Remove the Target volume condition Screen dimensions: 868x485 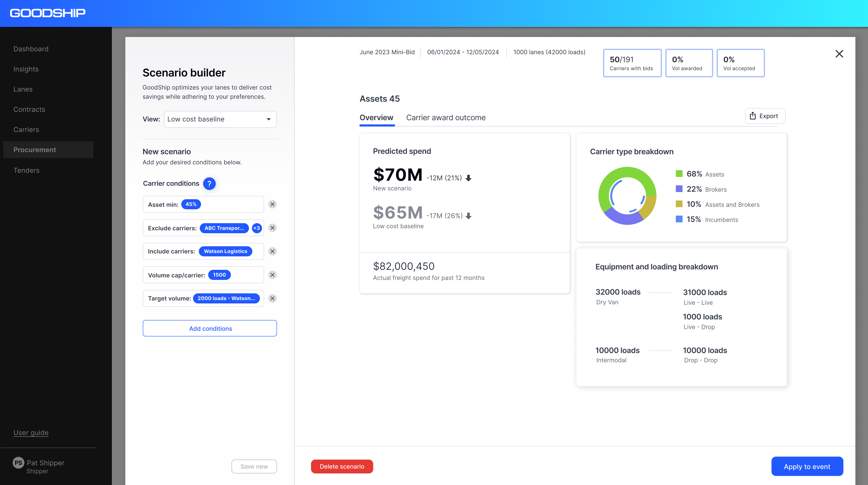[272, 298]
